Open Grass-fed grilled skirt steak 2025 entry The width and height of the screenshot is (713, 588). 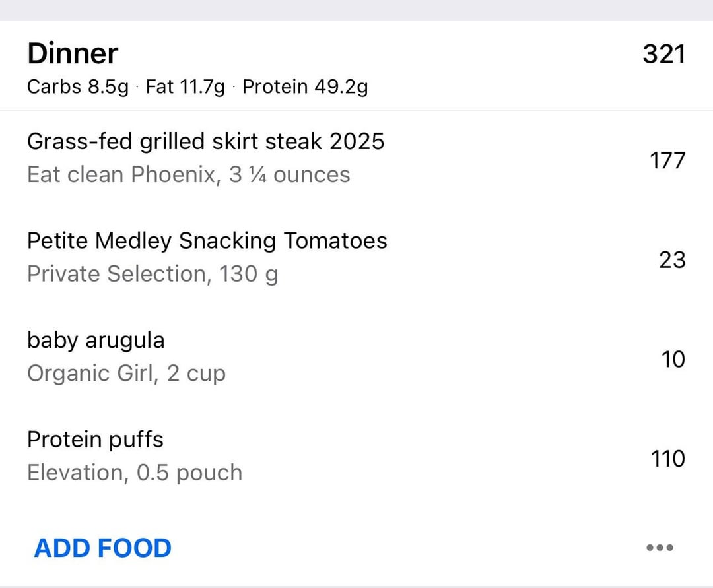point(205,141)
